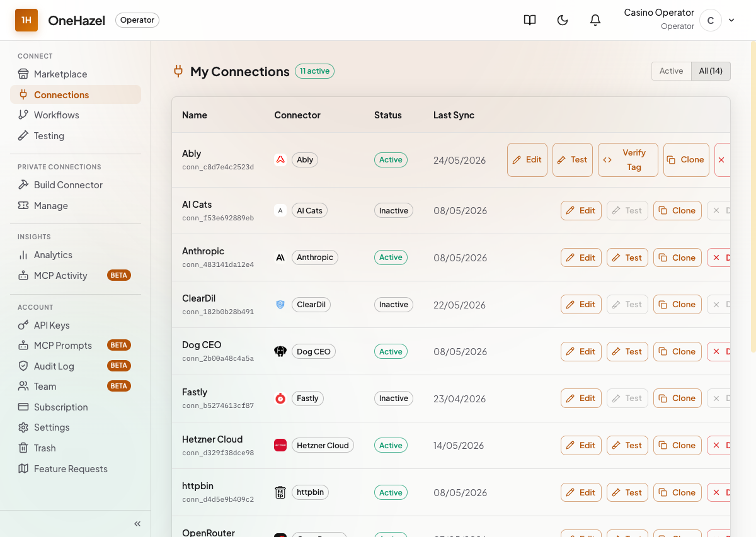The width and height of the screenshot is (756, 537).
Task: Click the AI Cats connector icon
Action: [280, 211]
